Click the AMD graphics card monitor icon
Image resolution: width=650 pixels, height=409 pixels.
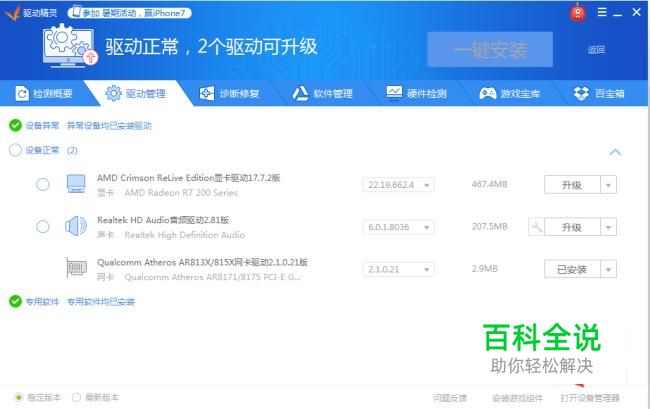[x=76, y=184]
